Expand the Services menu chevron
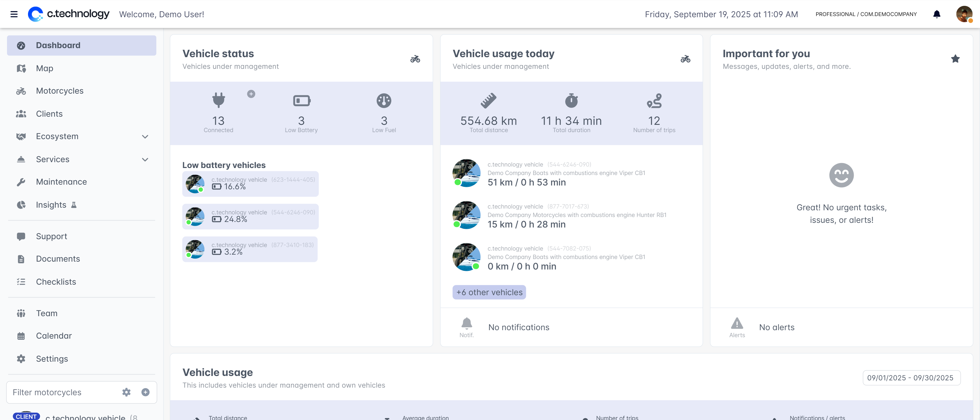This screenshot has height=420, width=980. (145, 160)
